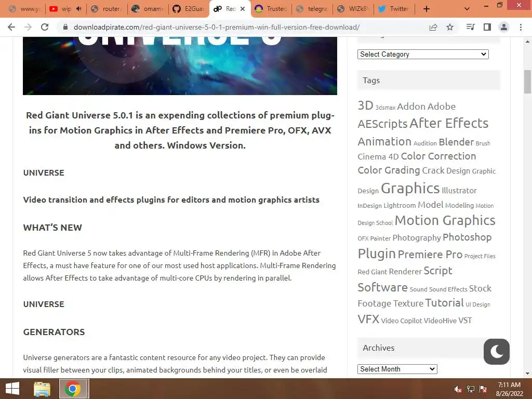Click the After Effects tag link
The image size is (532, 399).
(449, 123)
